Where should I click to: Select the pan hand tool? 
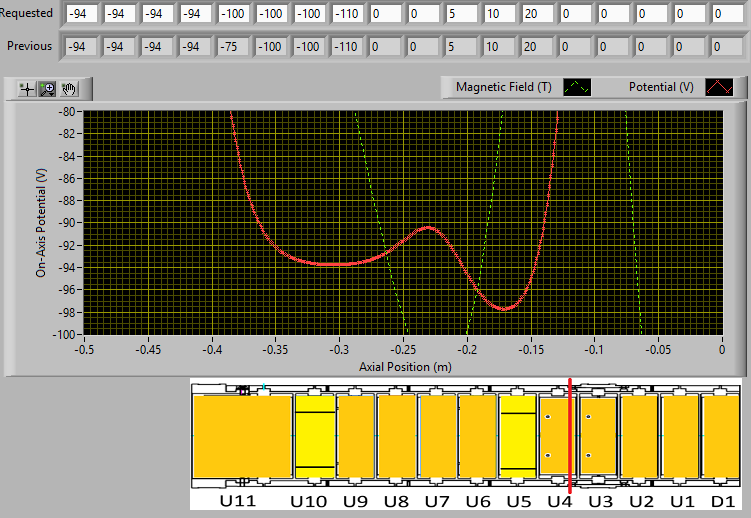pyautogui.click(x=68, y=89)
